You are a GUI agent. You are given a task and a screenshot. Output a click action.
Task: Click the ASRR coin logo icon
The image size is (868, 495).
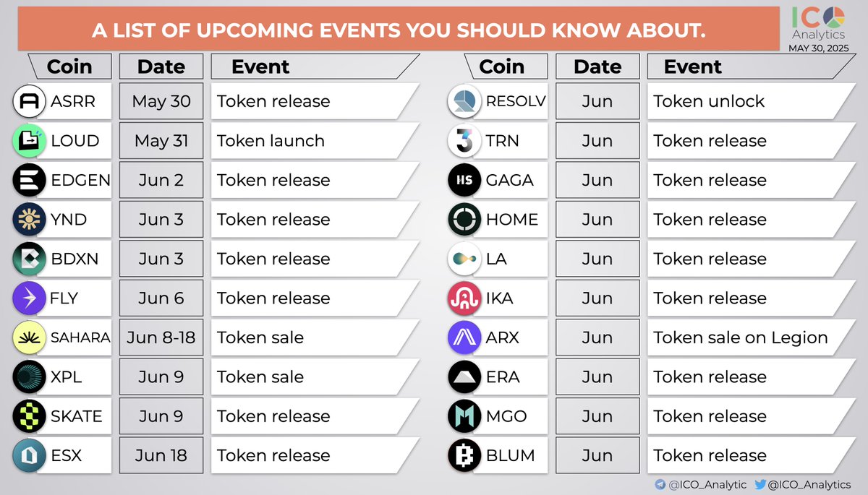point(30,102)
